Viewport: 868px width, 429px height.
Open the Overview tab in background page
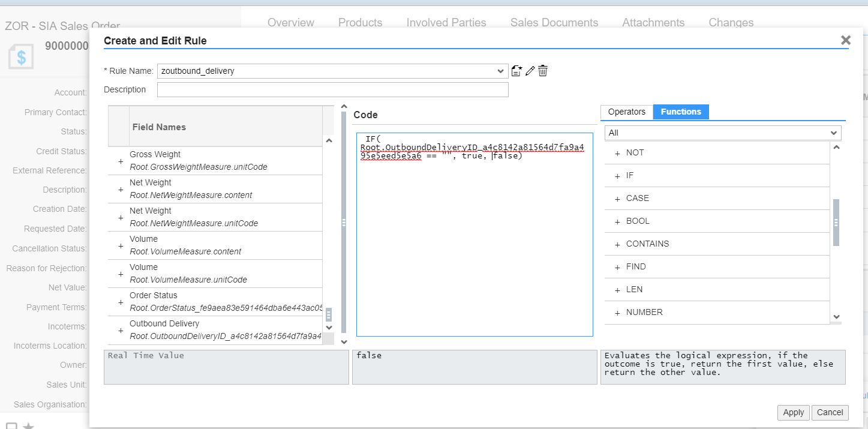click(291, 22)
